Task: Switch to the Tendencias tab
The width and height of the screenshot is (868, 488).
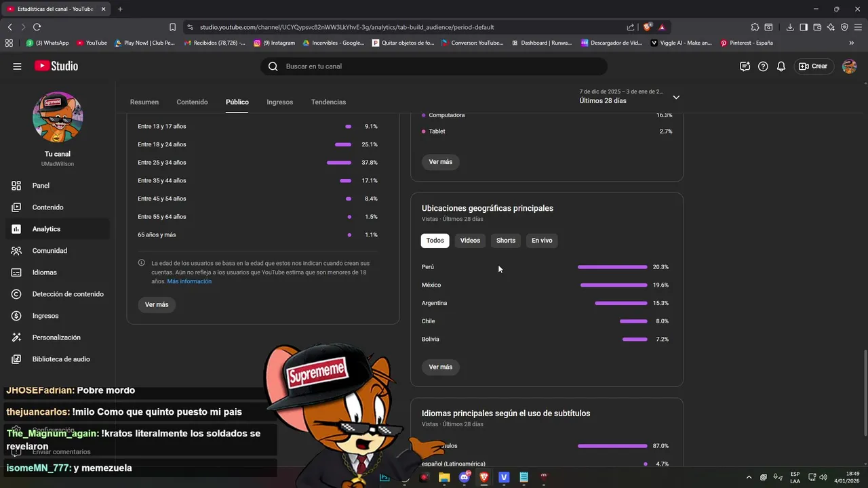Action: click(x=328, y=102)
